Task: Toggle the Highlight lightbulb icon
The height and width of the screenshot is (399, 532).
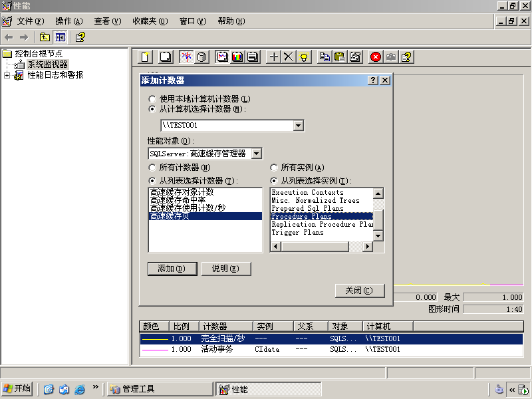Action: tap(304, 57)
